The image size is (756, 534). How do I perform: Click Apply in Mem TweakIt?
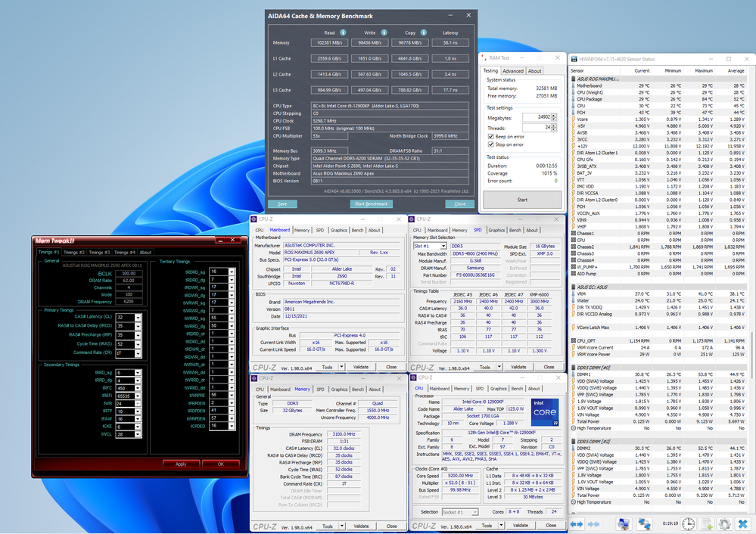pos(181,464)
